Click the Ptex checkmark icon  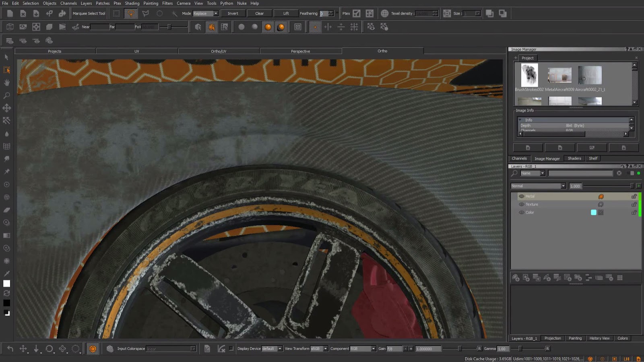tap(357, 13)
